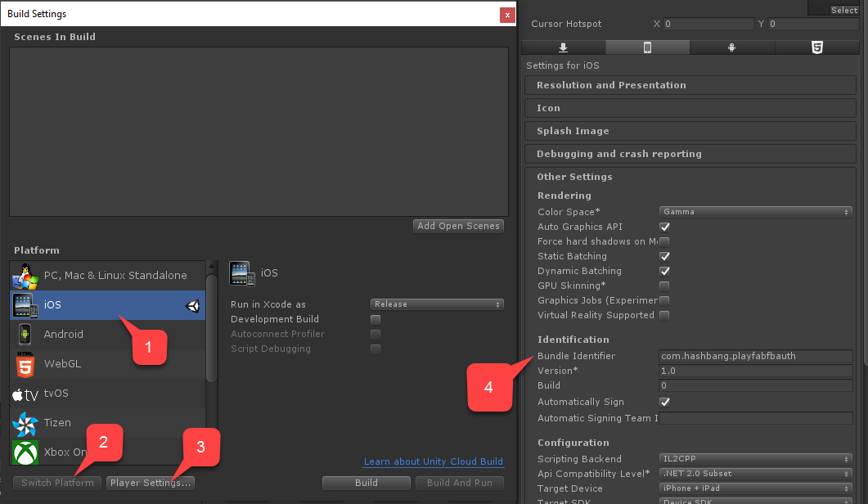
Task: Open Learn about Unity Cloud Build link
Action: pyautogui.click(x=434, y=461)
